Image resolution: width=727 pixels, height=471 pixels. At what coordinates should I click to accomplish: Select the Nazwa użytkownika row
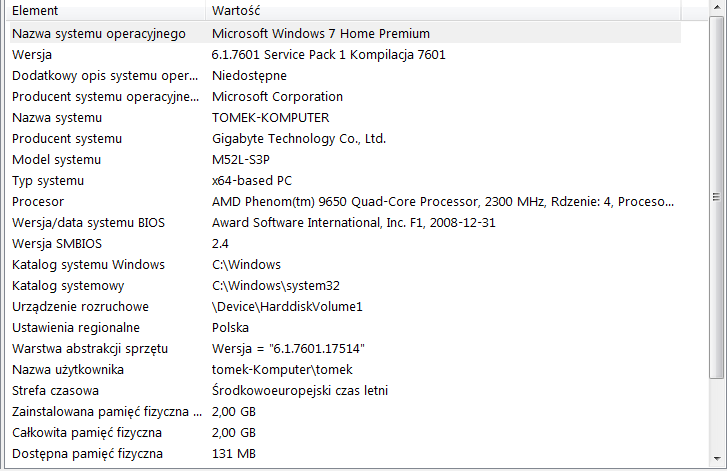[345, 369]
